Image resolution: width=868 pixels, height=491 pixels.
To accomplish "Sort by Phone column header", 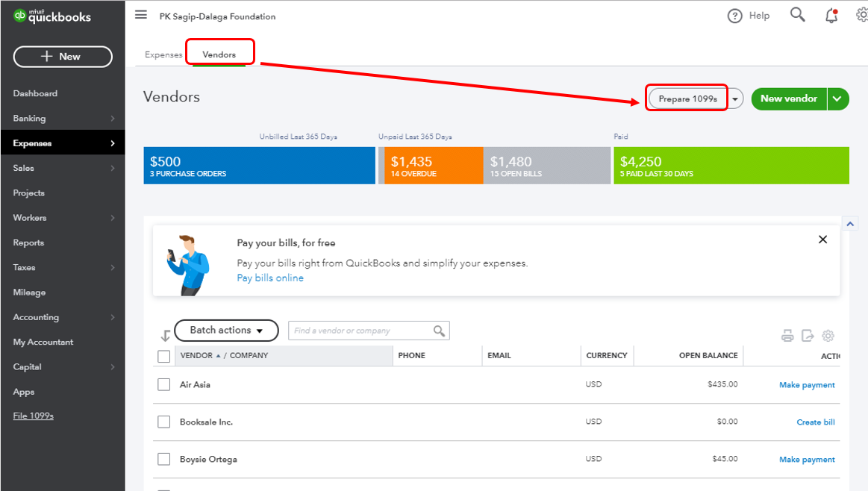I will coord(412,355).
